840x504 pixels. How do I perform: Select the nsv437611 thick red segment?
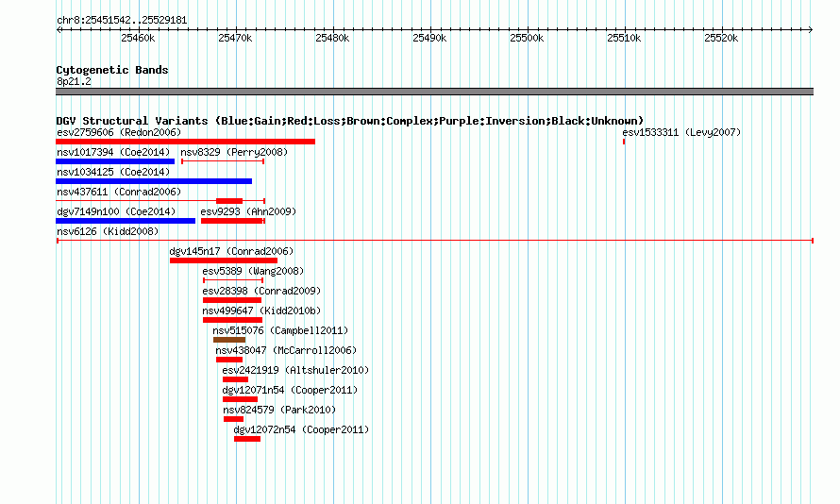click(x=229, y=201)
